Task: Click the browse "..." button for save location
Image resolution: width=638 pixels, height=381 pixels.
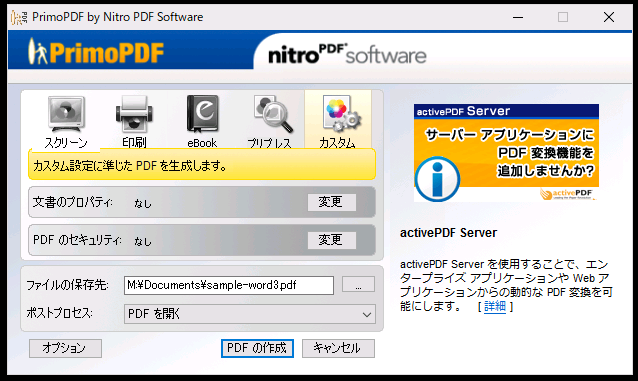Action: point(358,284)
